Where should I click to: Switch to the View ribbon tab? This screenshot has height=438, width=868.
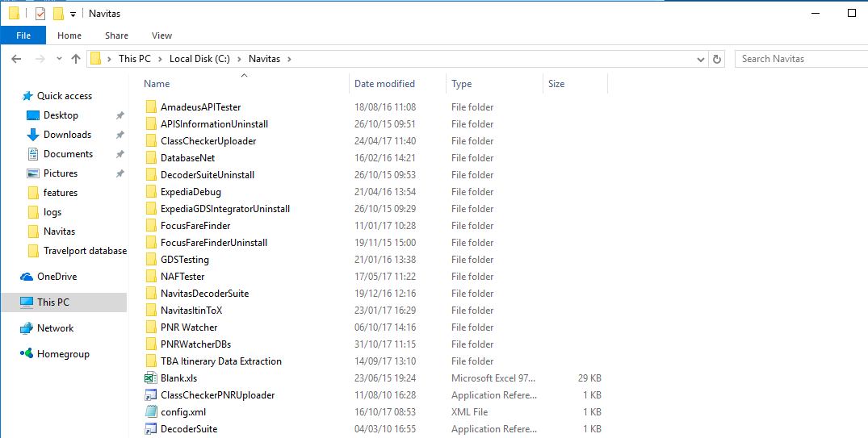[x=161, y=35]
